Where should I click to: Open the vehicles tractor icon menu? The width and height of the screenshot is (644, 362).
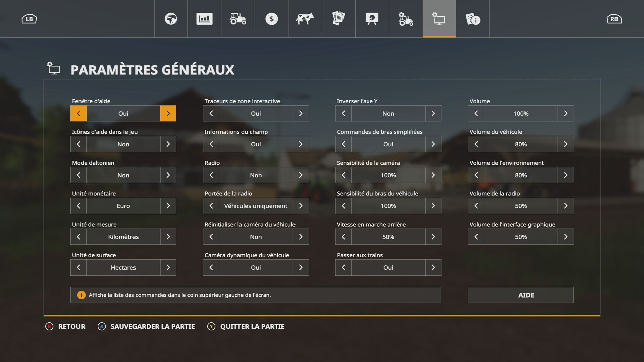[x=238, y=19]
